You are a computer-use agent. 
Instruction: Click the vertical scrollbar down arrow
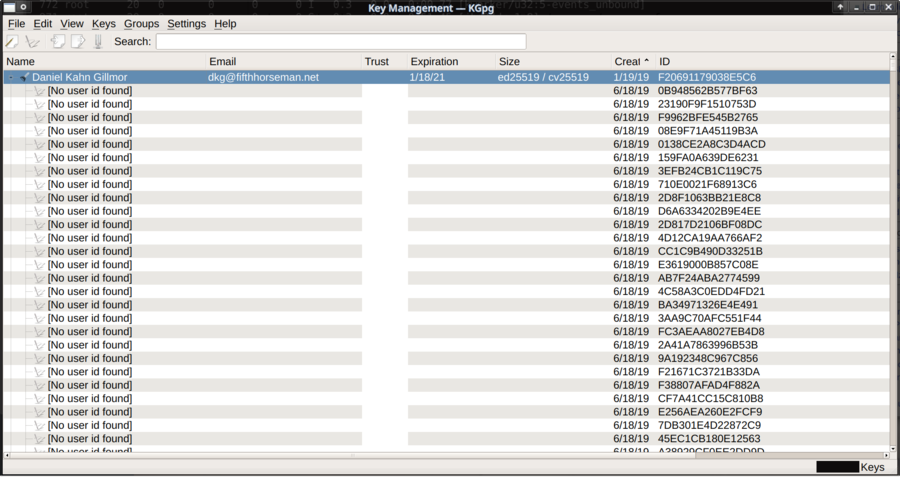point(894,448)
